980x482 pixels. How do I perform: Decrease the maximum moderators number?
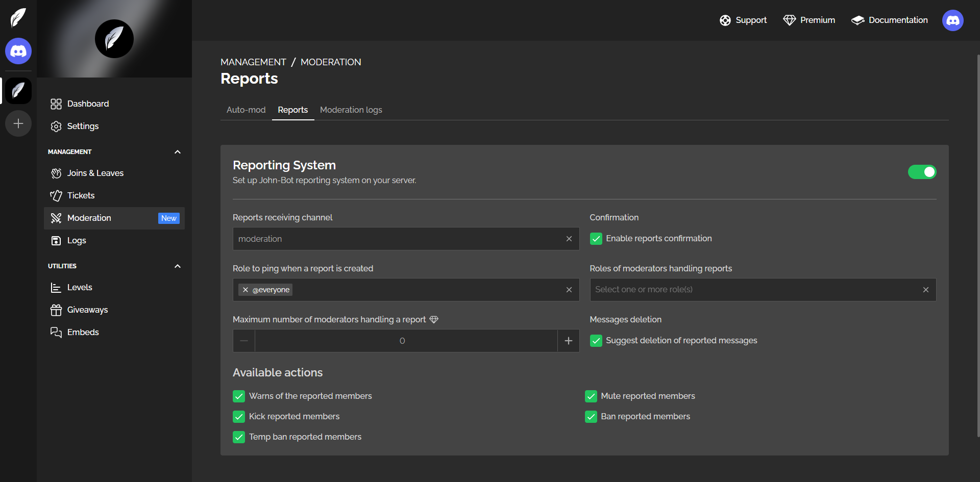[244, 341]
